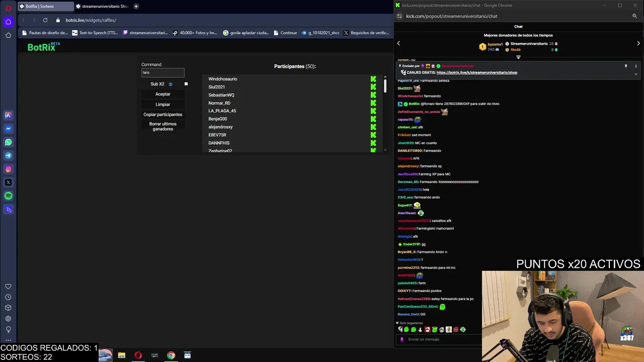Click the Command input field
The height and width of the screenshot is (362, 644).
[163, 72]
